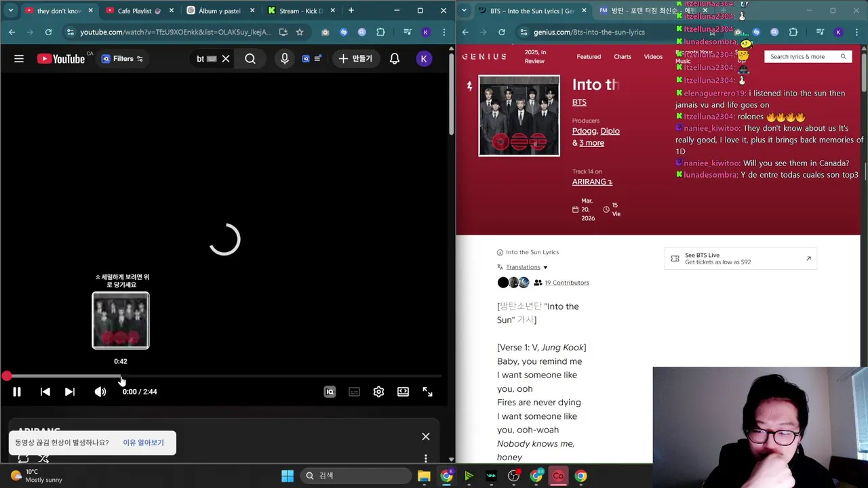
Task: Open the Windows Start button
Action: tap(288, 476)
